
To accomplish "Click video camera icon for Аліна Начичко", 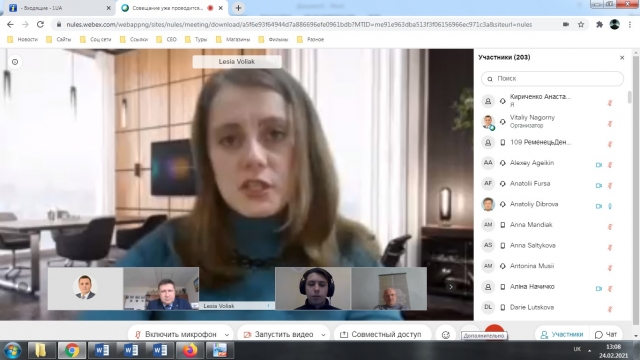I will click(x=599, y=289).
